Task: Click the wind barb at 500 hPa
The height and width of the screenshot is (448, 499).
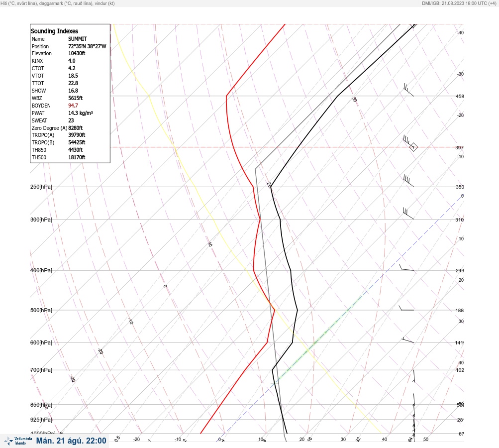Action: tap(406, 308)
